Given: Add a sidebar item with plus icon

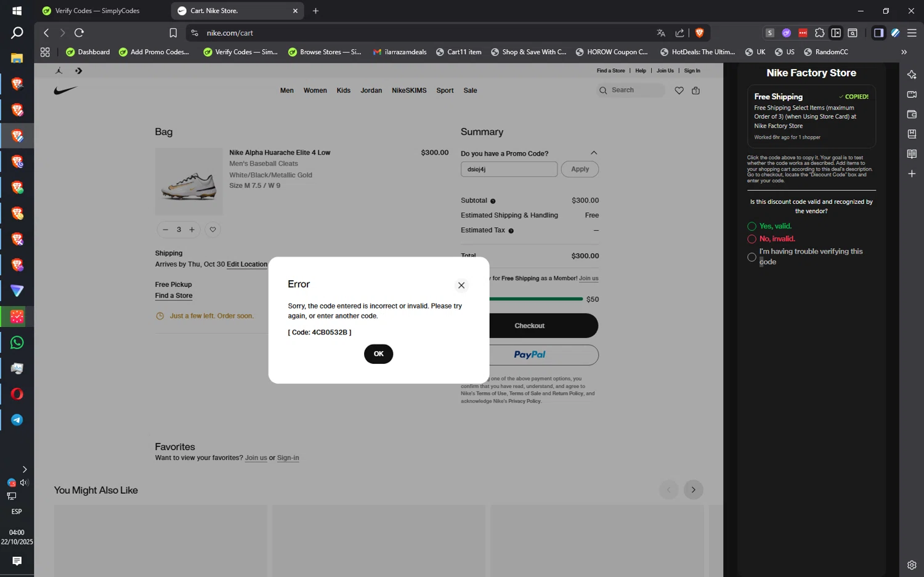Looking at the screenshot, I should 912,174.
